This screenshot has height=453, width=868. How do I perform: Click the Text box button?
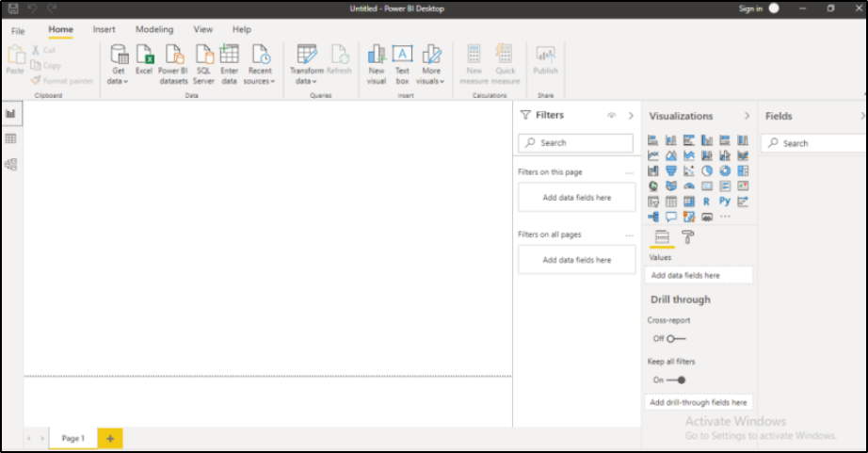coord(402,65)
